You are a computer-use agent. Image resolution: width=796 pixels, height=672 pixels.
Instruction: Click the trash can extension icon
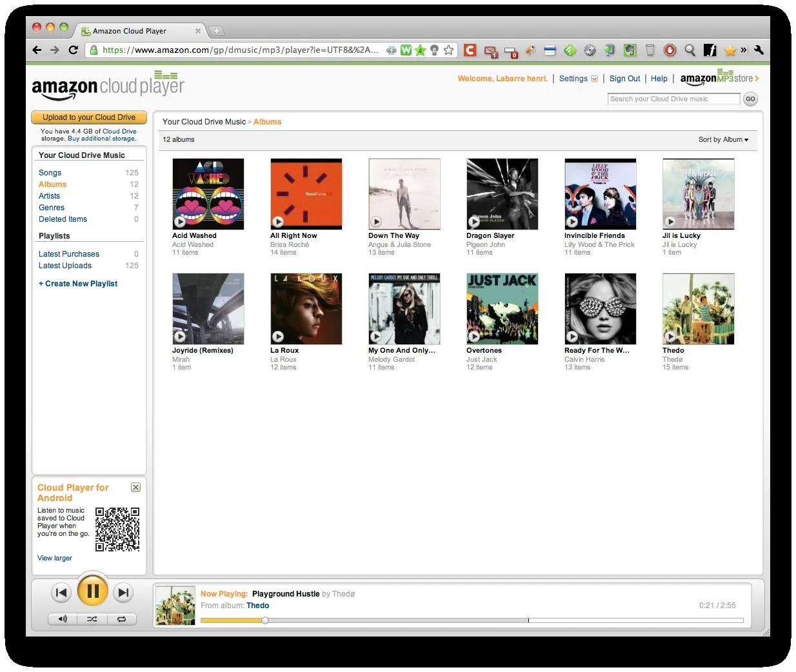(x=650, y=50)
